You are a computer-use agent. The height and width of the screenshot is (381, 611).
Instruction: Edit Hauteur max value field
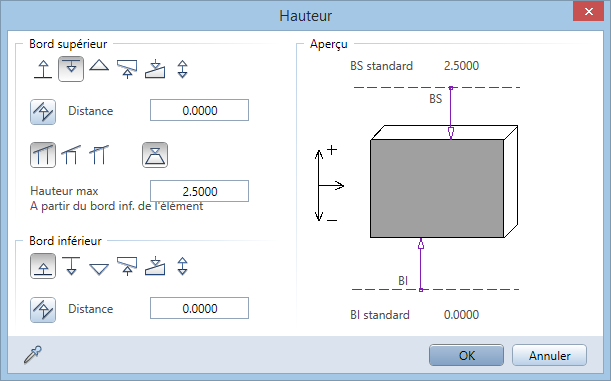[200, 191]
